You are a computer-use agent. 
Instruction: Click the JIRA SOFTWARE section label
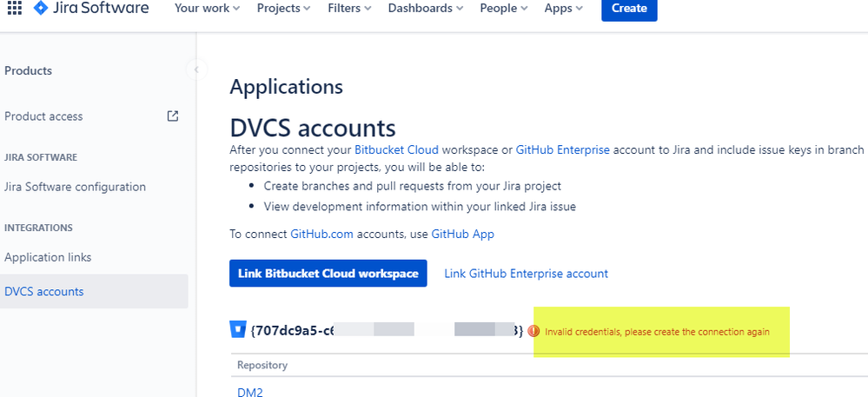pos(41,157)
